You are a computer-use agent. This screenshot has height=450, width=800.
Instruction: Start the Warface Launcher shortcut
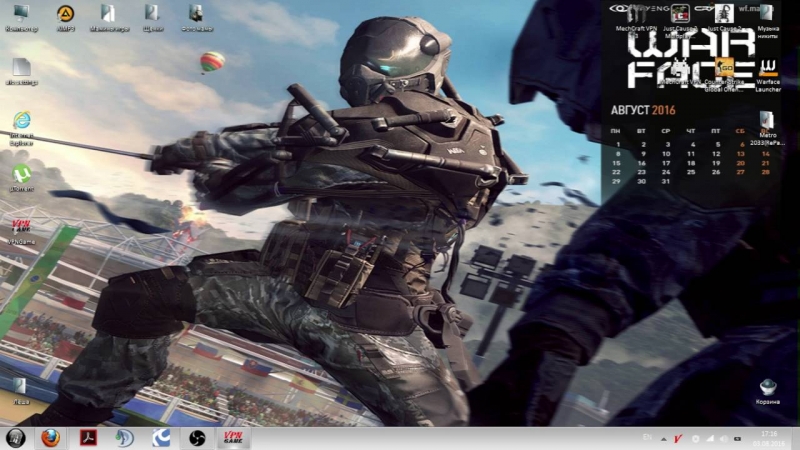[768, 75]
